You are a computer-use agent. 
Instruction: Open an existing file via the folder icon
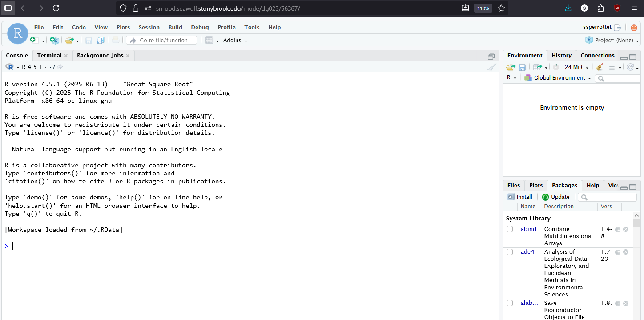[x=69, y=40]
